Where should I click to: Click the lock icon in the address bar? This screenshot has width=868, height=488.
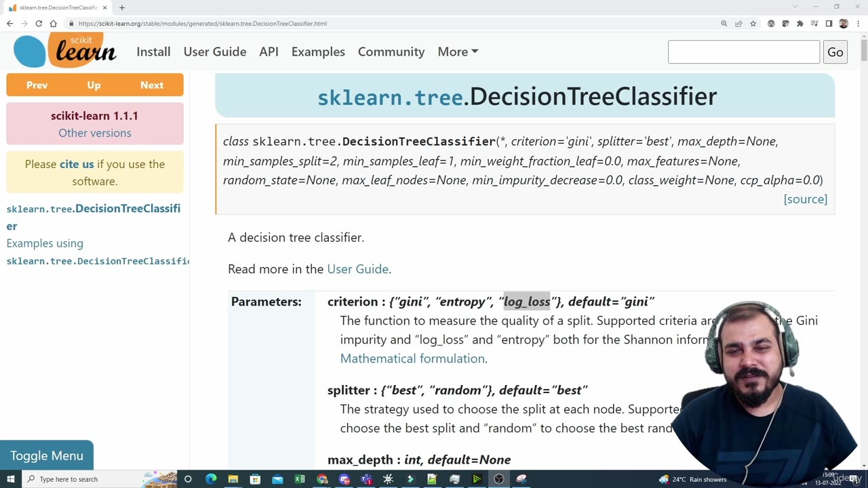[x=71, y=23]
